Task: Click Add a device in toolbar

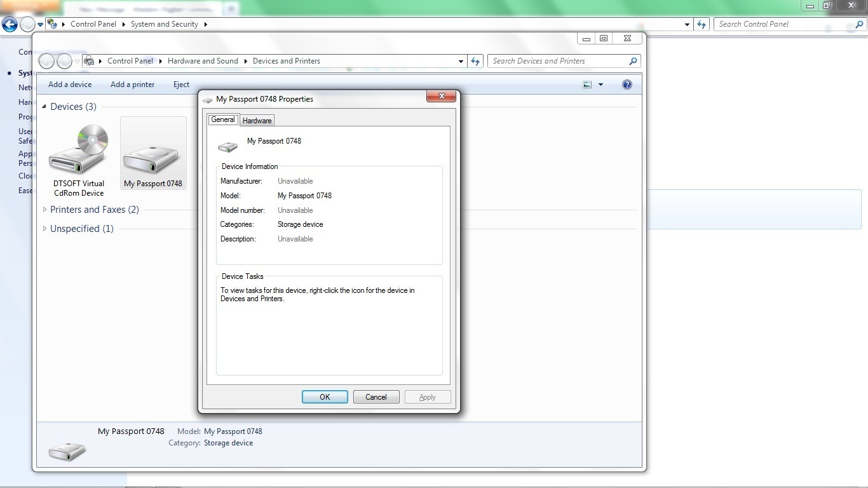Action: point(70,85)
